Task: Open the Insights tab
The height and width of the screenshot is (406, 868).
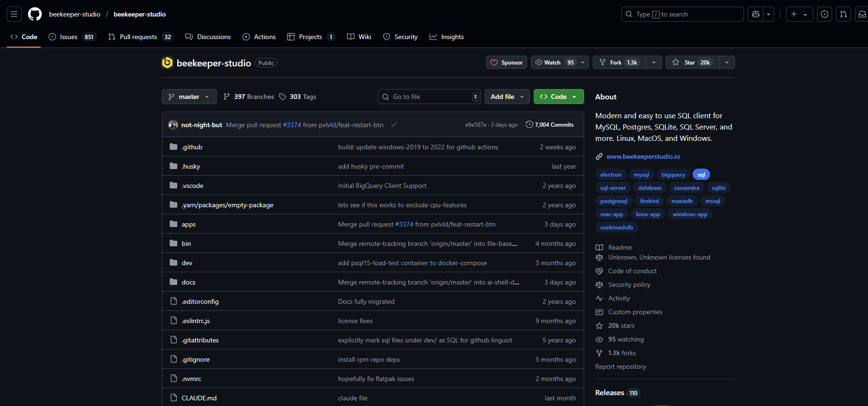Action: pos(446,37)
